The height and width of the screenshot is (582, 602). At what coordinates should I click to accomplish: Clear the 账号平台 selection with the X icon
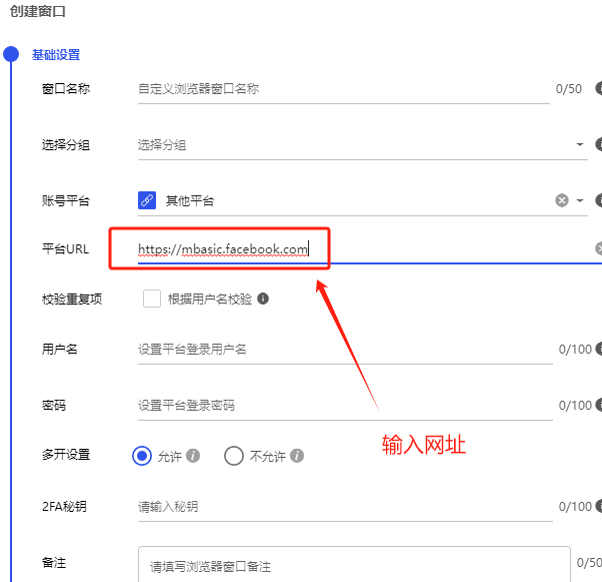click(562, 200)
